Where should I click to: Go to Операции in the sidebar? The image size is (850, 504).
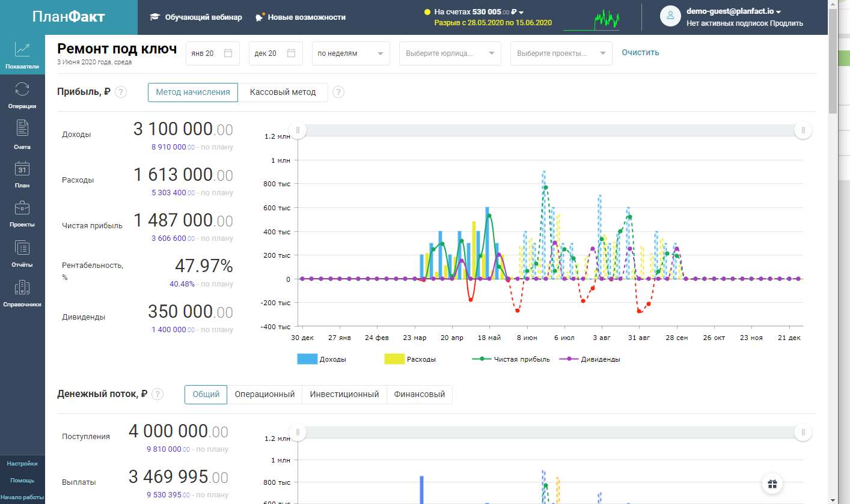pos(22,90)
